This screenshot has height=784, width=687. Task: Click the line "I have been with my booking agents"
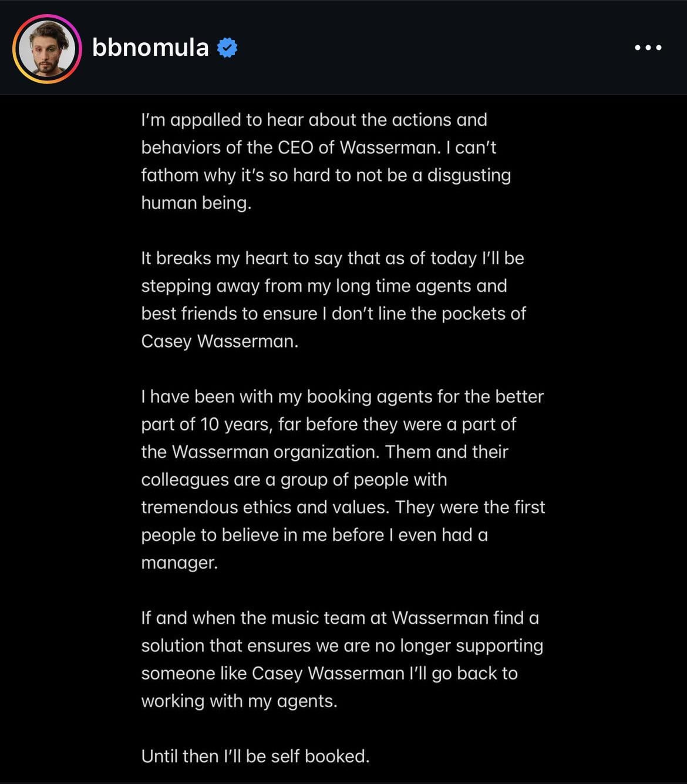pos(342,396)
